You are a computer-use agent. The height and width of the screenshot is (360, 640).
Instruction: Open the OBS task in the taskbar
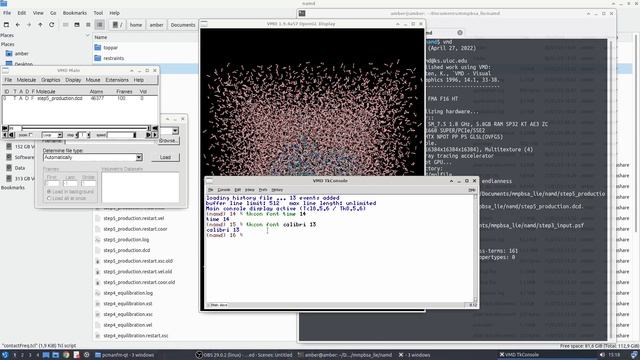click(244, 355)
